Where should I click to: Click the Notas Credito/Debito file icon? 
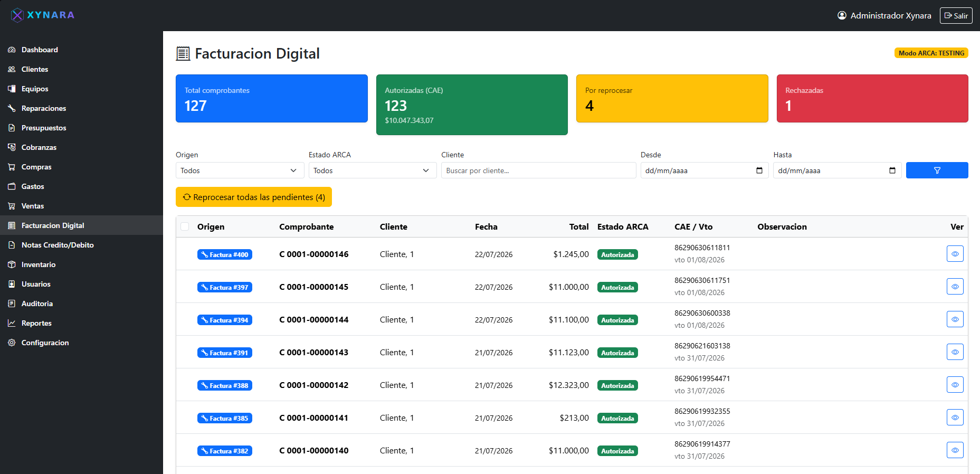pos(12,245)
